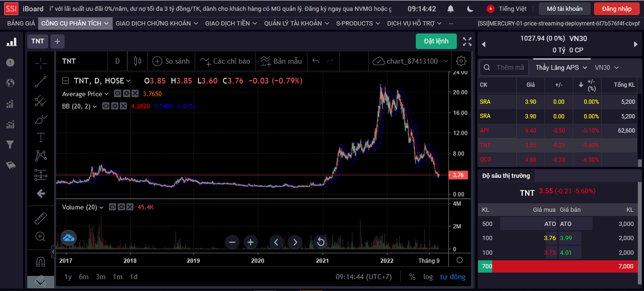Open Tiếng Việt language selector
This screenshot has height=291, width=644.
tap(507, 9)
